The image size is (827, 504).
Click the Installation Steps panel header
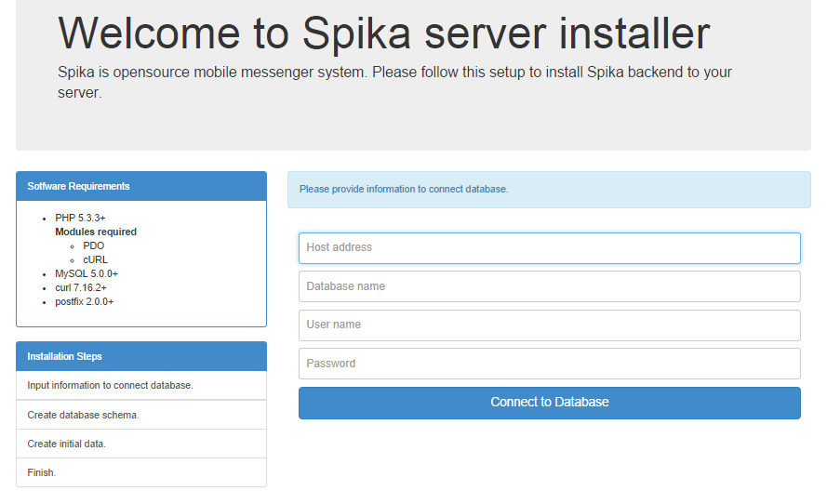click(x=141, y=356)
